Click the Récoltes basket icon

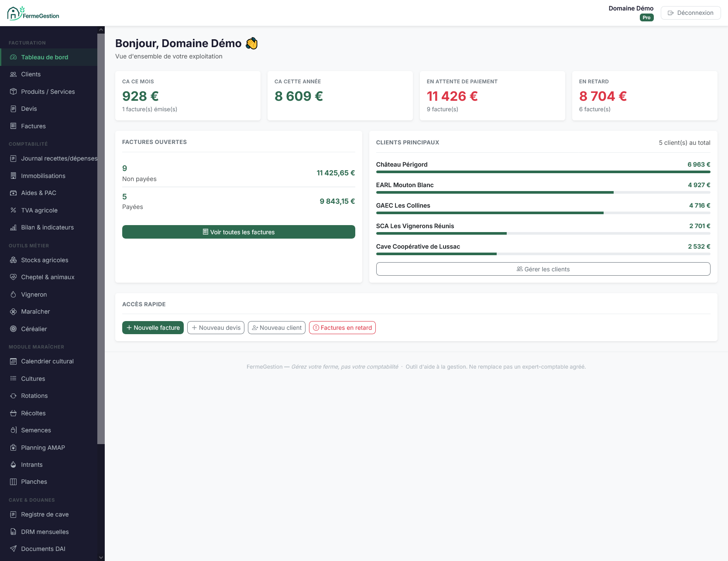(13, 413)
